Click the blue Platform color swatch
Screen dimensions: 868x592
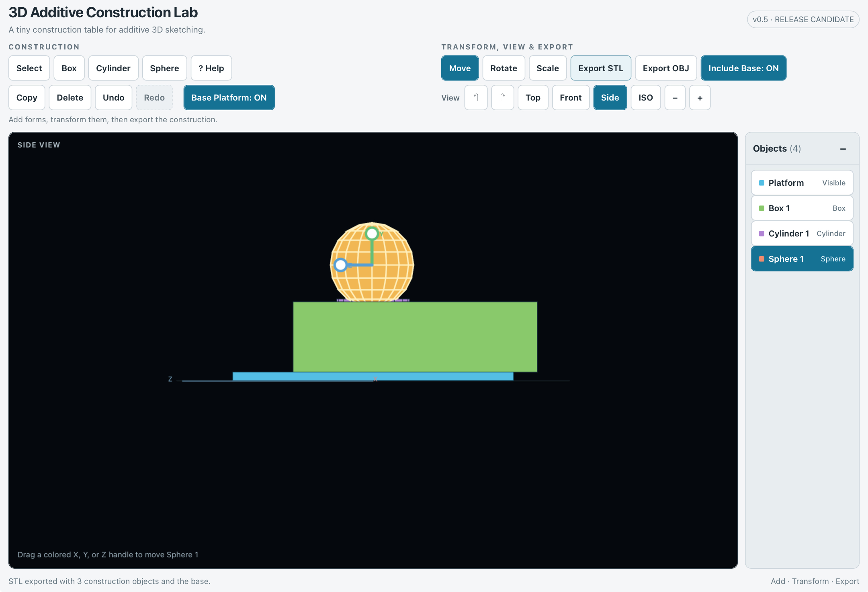click(x=762, y=183)
